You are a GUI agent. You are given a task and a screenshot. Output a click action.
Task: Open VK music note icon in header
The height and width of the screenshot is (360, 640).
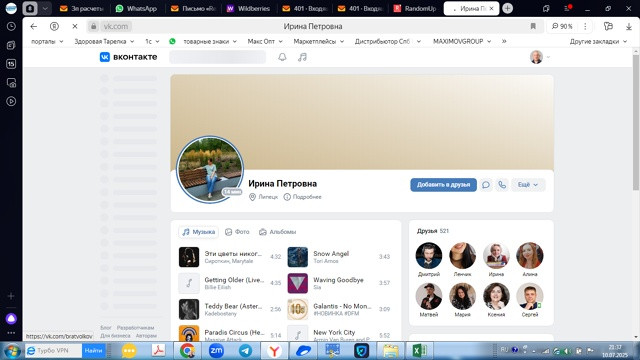pyautogui.click(x=302, y=57)
